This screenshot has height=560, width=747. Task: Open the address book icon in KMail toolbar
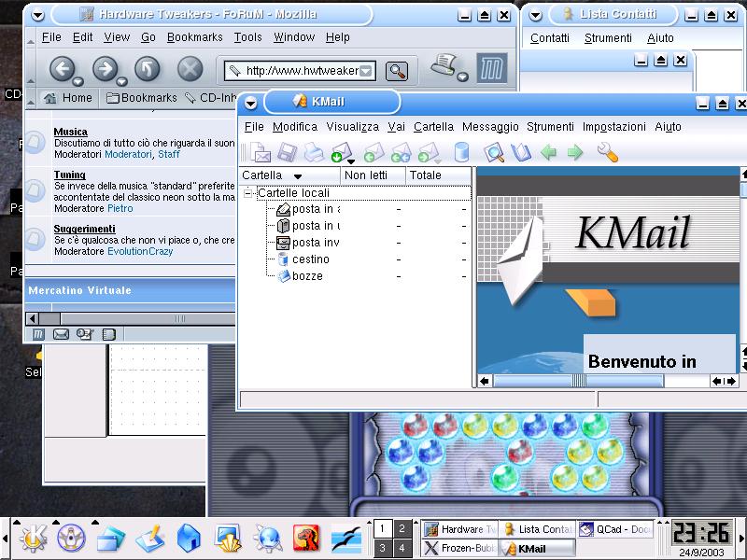521,153
